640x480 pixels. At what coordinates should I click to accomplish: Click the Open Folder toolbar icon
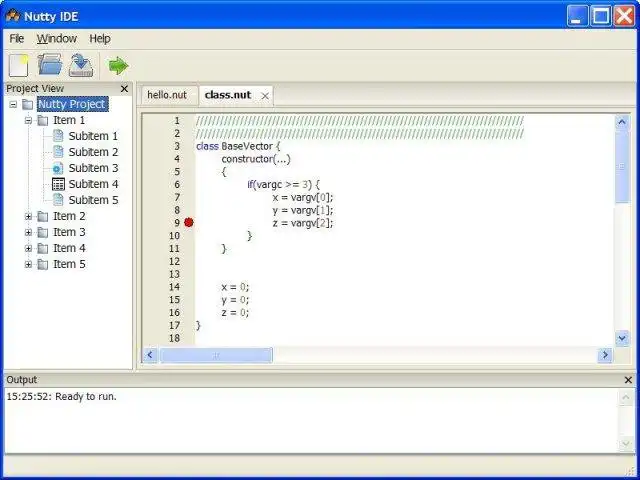50,64
